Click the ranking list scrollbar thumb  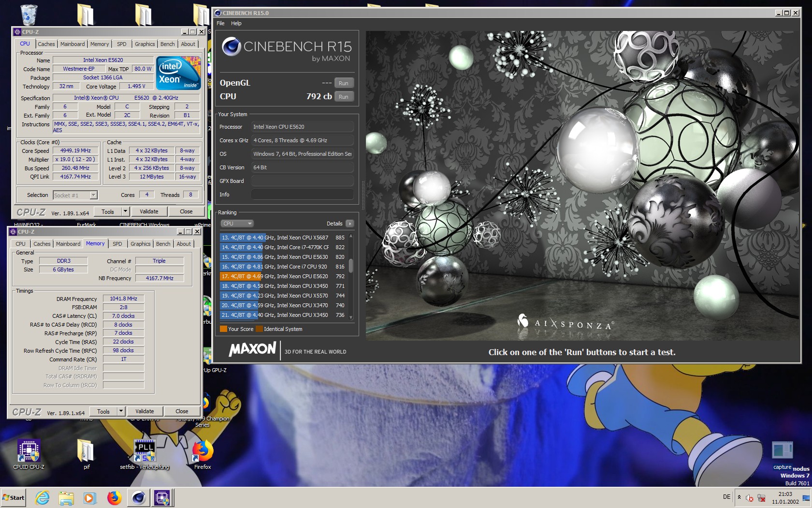[x=351, y=266]
